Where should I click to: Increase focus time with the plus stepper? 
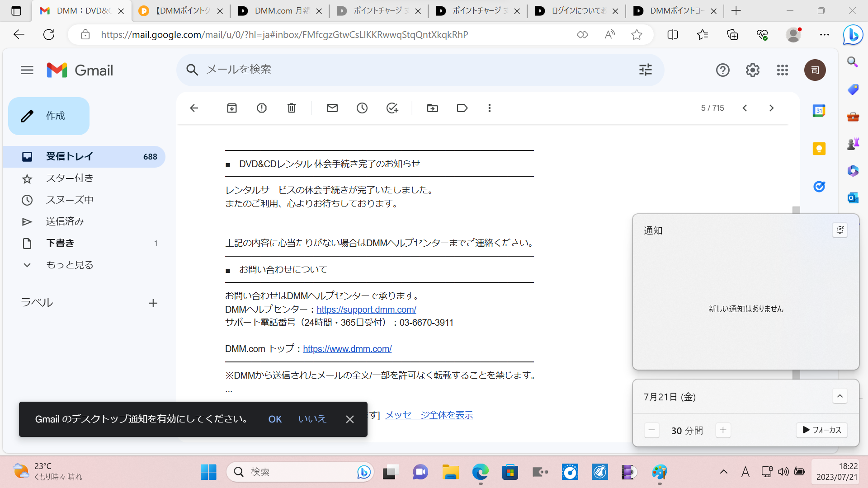723,430
